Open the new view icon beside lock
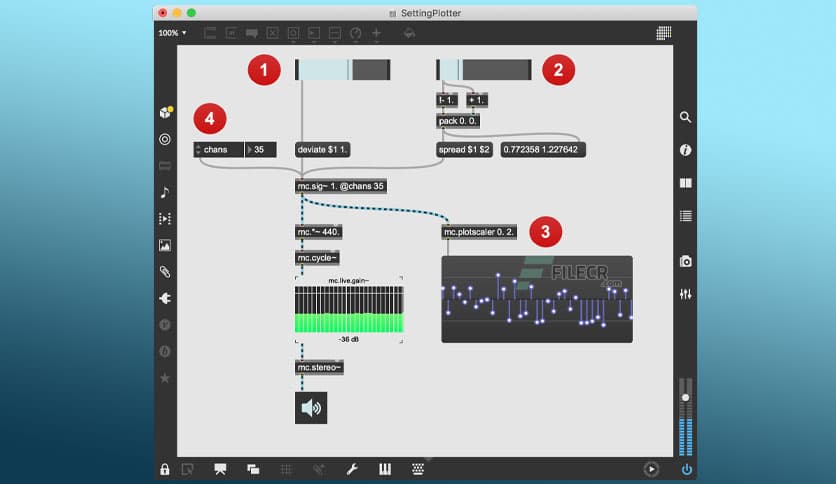Viewport: 836px width, 484px height. (x=187, y=469)
